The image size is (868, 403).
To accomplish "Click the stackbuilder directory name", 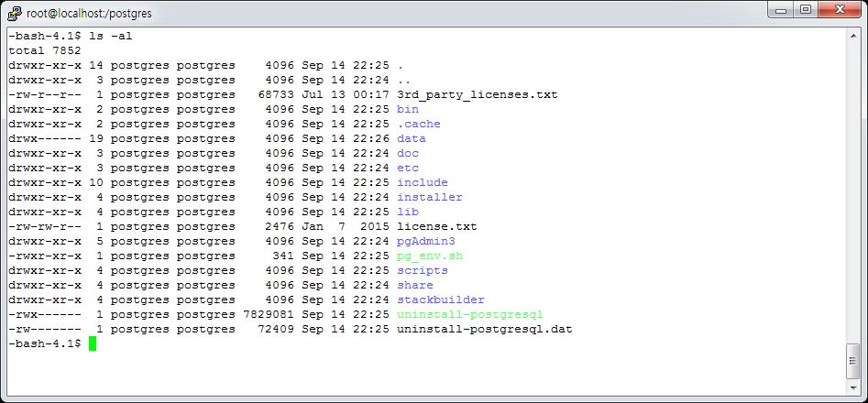I will pos(441,300).
